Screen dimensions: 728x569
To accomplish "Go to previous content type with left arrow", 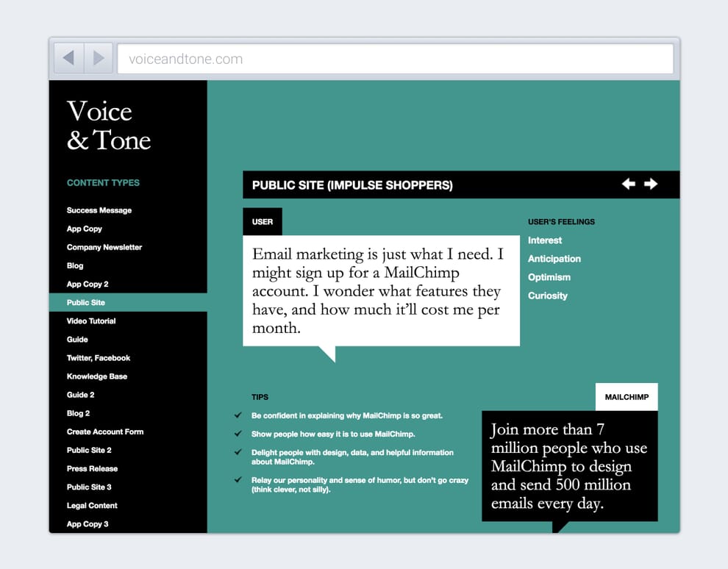I will click(x=629, y=184).
